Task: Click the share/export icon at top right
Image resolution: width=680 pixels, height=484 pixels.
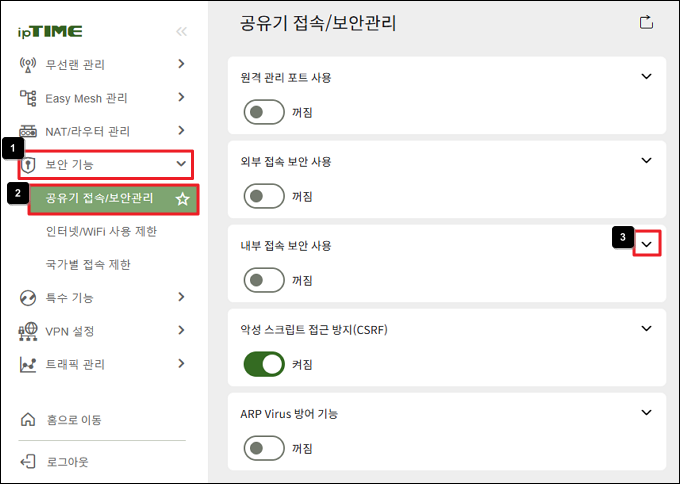Action: (646, 22)
